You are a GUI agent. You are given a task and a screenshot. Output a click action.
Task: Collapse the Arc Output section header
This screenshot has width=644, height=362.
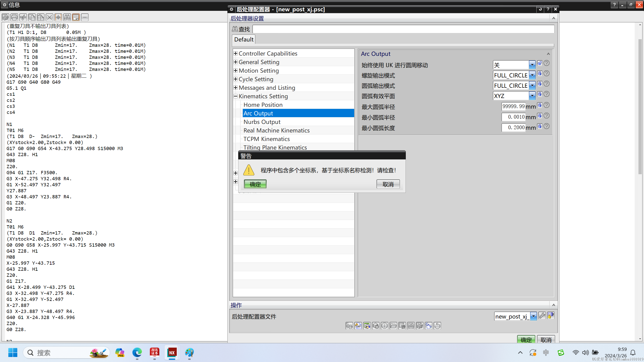coord(548,54)
